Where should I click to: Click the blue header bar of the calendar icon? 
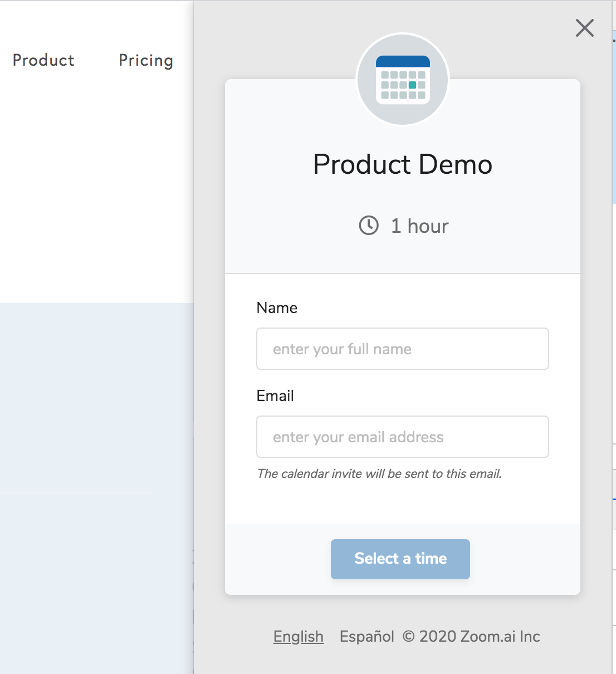click(x=403, y=61)
